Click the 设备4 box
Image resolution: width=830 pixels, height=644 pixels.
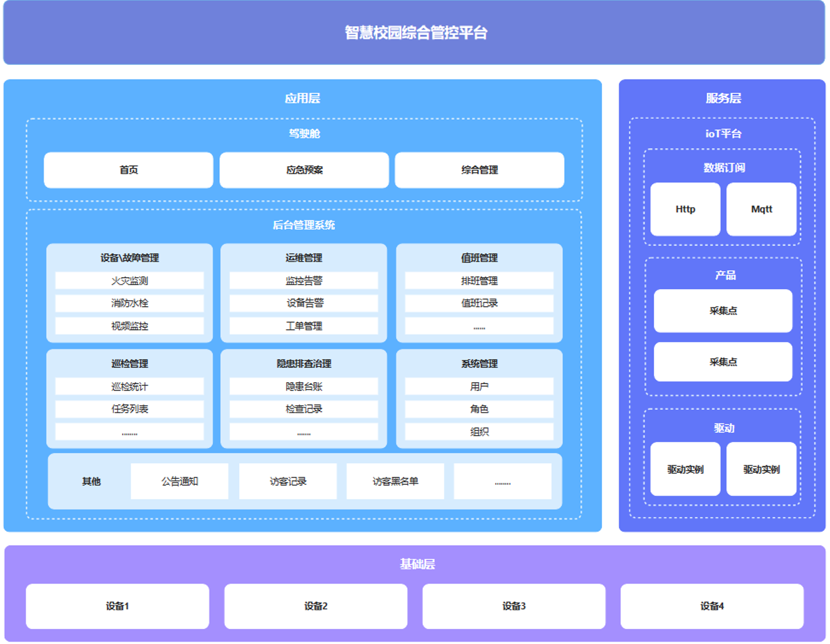(712, 607)
